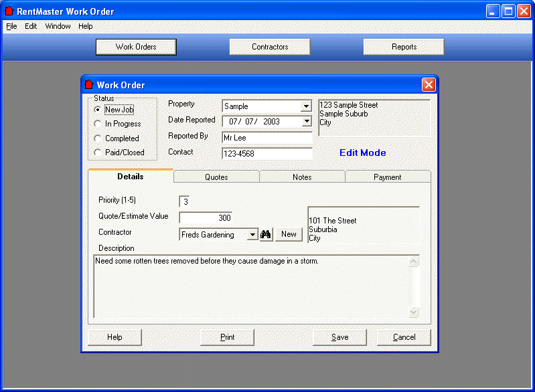Click into the Quote/Estimate Value field
535x392 pixels.
pos(206,217)
